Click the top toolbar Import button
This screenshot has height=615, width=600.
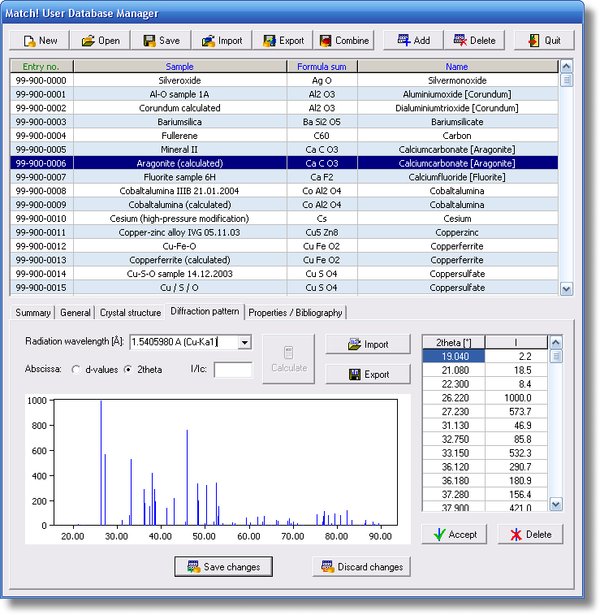click(x=221, y=41)
